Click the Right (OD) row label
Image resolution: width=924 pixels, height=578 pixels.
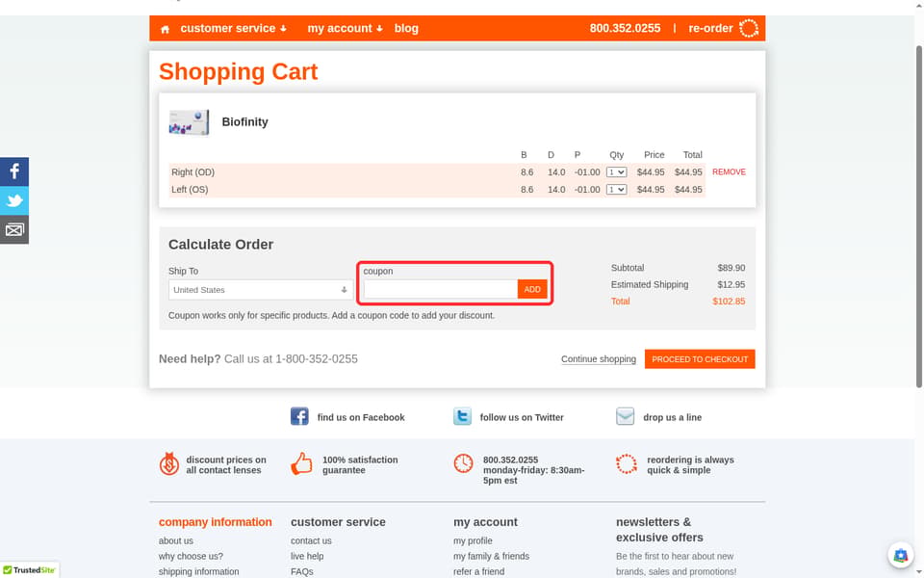point(192,172)
